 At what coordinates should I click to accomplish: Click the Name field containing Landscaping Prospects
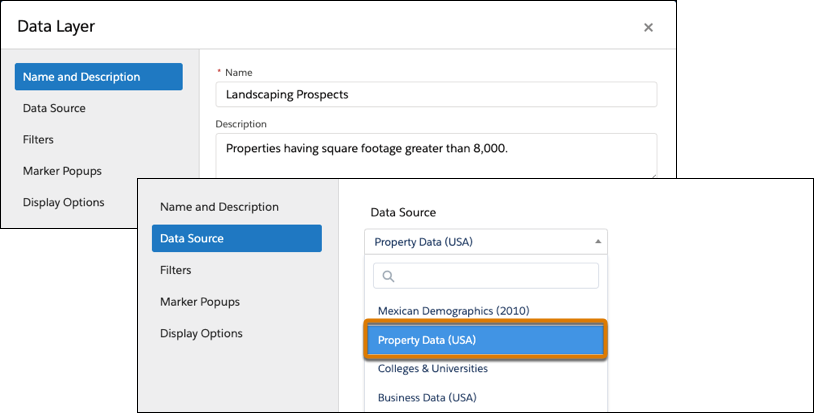[x=437, y=94]
